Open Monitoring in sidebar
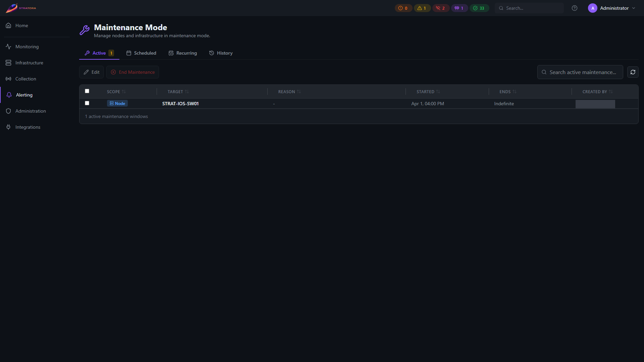This screenshot has width=644, height=362. [x=35, y=47]
